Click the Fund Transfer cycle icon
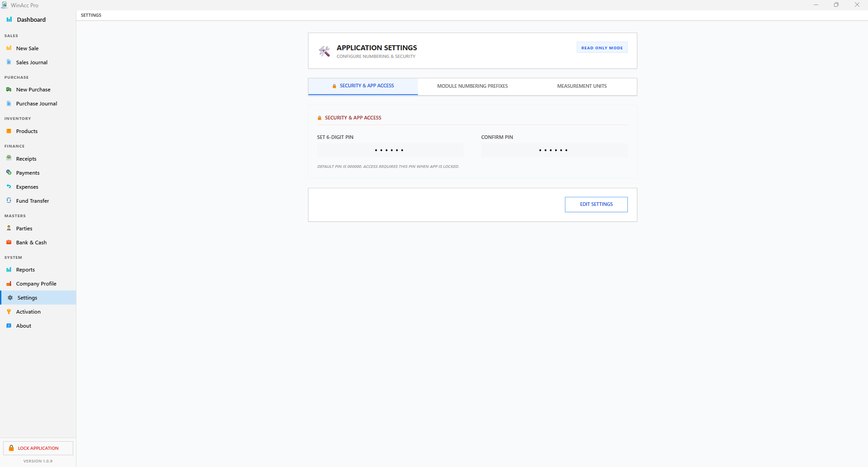The height and width of the screenshot is (467, 868). pos(9,200)
